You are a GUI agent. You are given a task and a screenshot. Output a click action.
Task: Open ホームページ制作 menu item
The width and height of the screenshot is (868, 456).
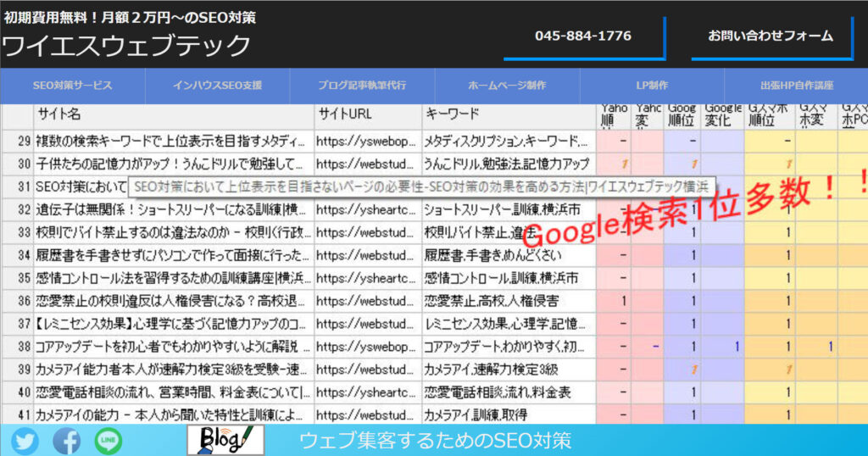508,86
